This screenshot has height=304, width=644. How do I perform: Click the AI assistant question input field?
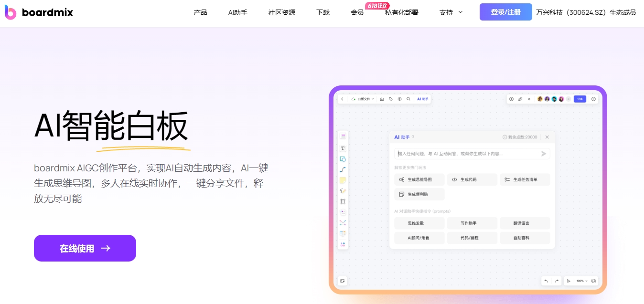tap(466, 154)
